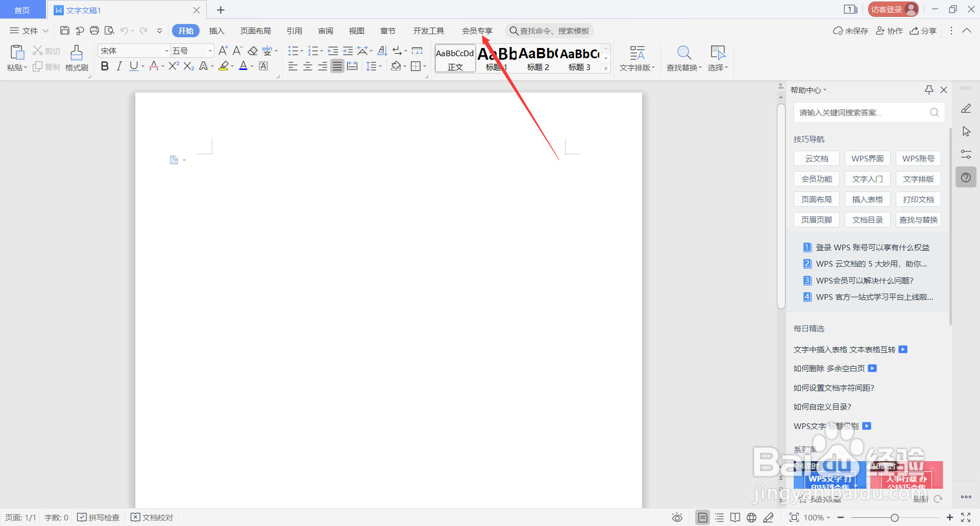Image resolution: width=980 pixels, height=526 pixels.
Task: Adjust the zoom slider handle
Action: coord(894,517)
